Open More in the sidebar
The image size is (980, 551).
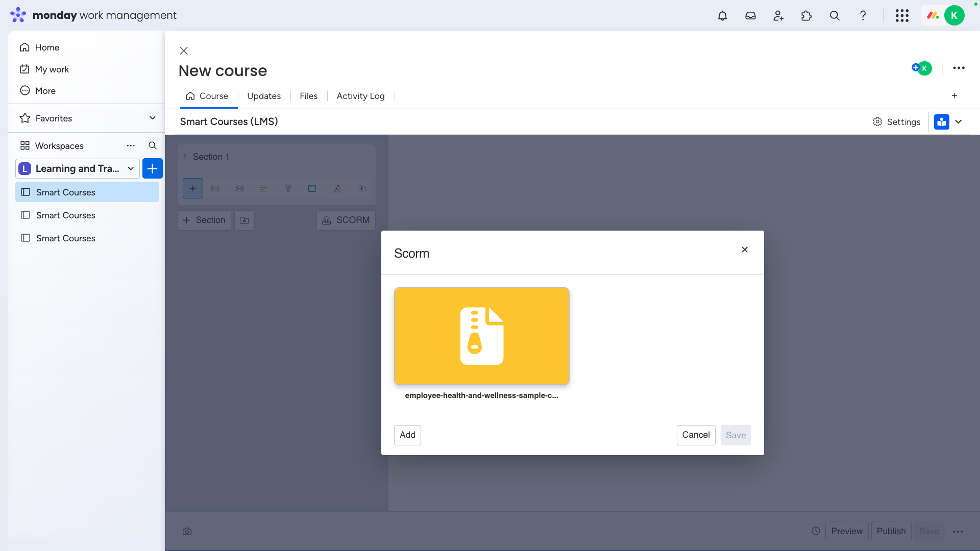(x=45, y=91)
